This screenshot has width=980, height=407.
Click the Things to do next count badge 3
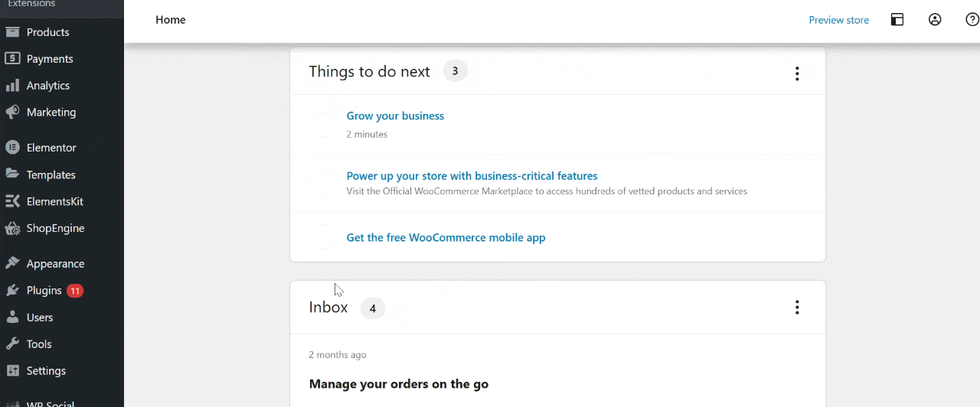(x=455, y=71)
